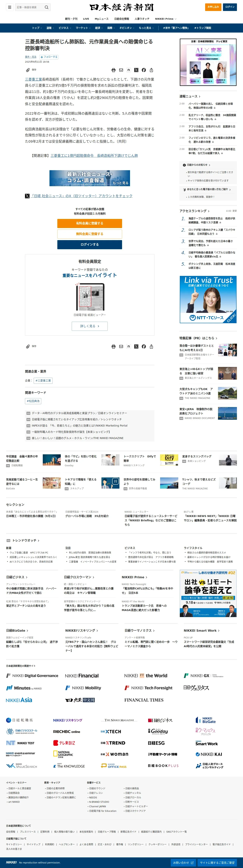This screenshot has width=243, height=868.
Task: Click the 詳しく見る button
Action: (90, 326)
